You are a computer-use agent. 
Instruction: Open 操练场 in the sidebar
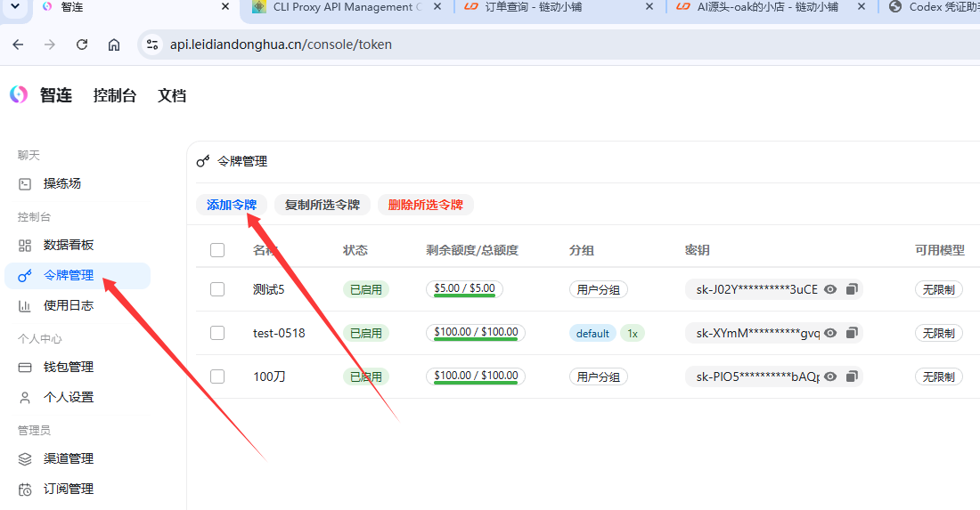[78, 183]
